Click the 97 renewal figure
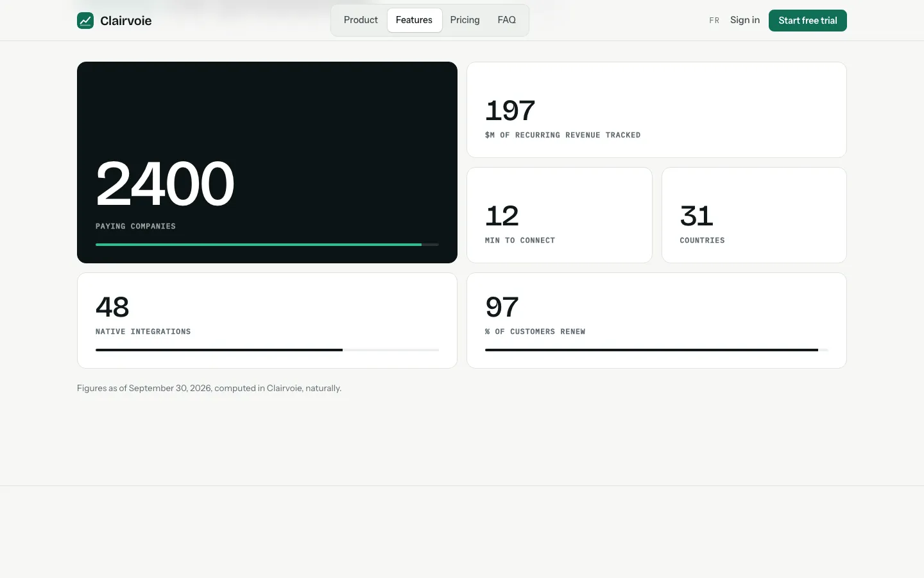 502,307
